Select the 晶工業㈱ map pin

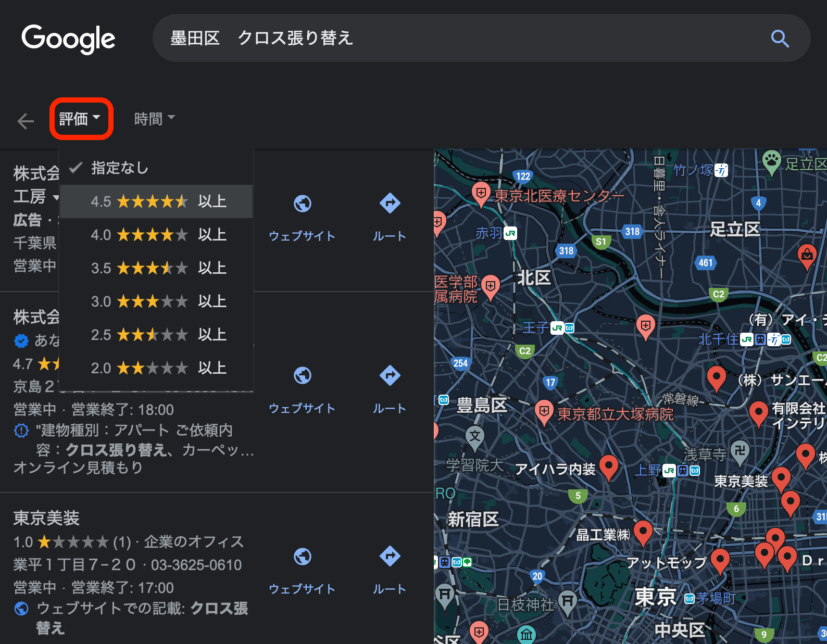[x=643, y=532]
